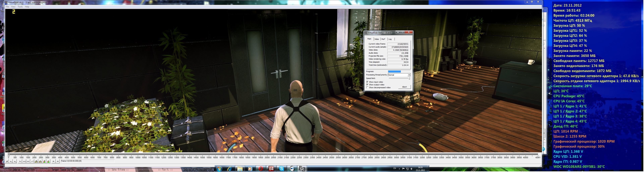Click 'CPU Package: 45°C' in sidebar gadget
Viewport: 644px width, 172px height.
pos(569,96)
